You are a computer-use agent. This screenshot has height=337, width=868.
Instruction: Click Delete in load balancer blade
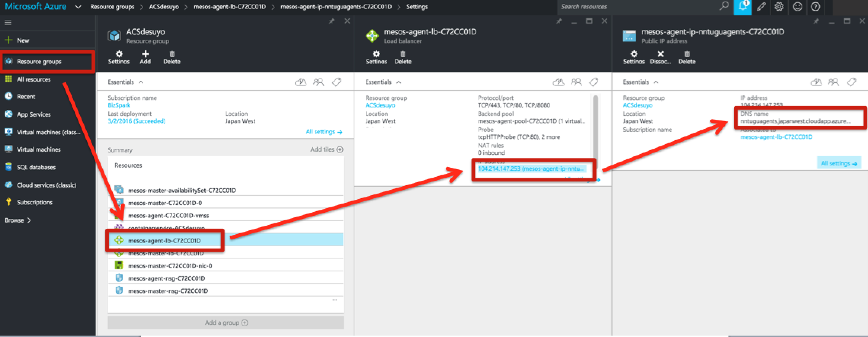pyautogui.click(x=403, y=58)
